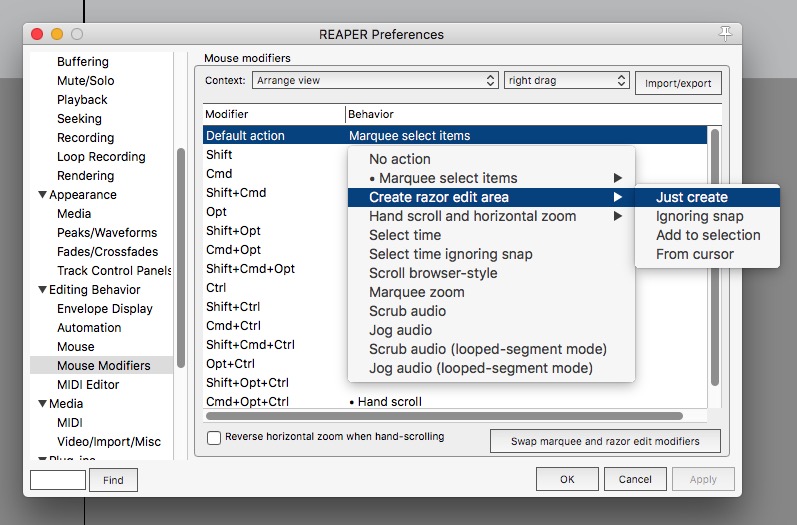Choose Marquee zoom option

coord(491,292)
